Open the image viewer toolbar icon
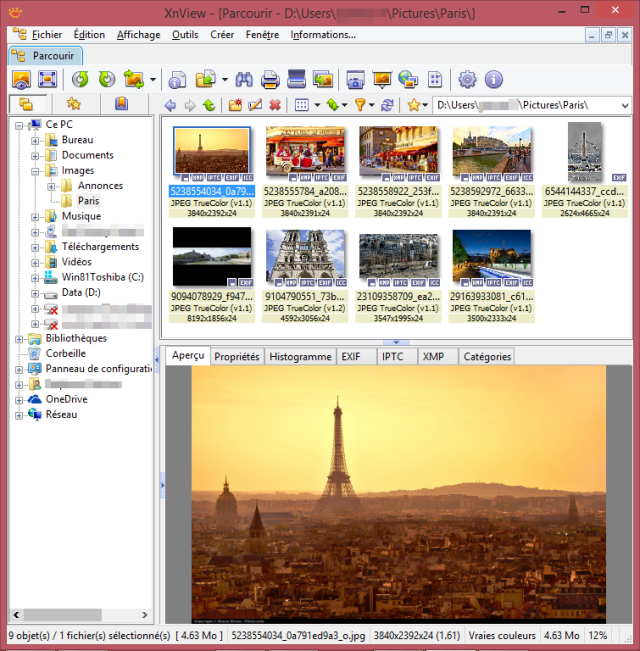The image size is (640, 651). [22, 79]
